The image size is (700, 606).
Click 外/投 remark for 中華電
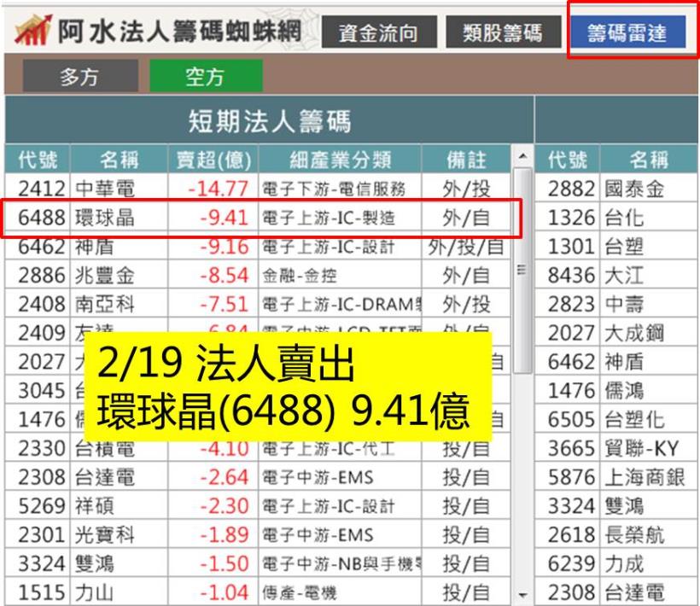pos(466,189)
